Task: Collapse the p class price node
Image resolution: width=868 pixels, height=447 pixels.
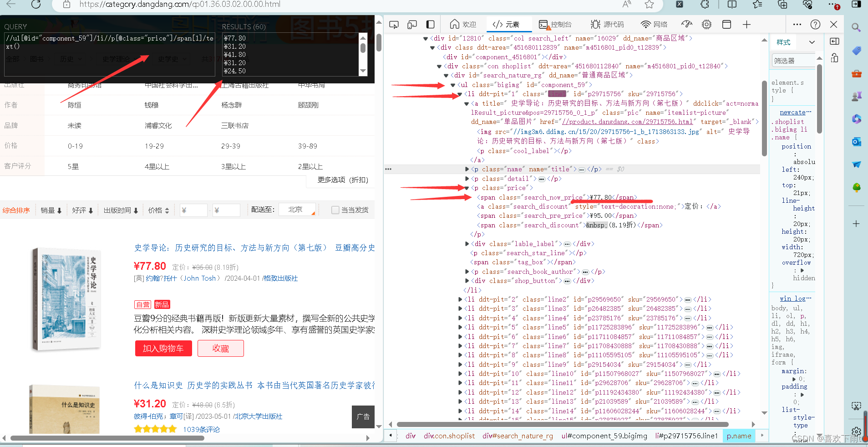Action: point(467,188)
